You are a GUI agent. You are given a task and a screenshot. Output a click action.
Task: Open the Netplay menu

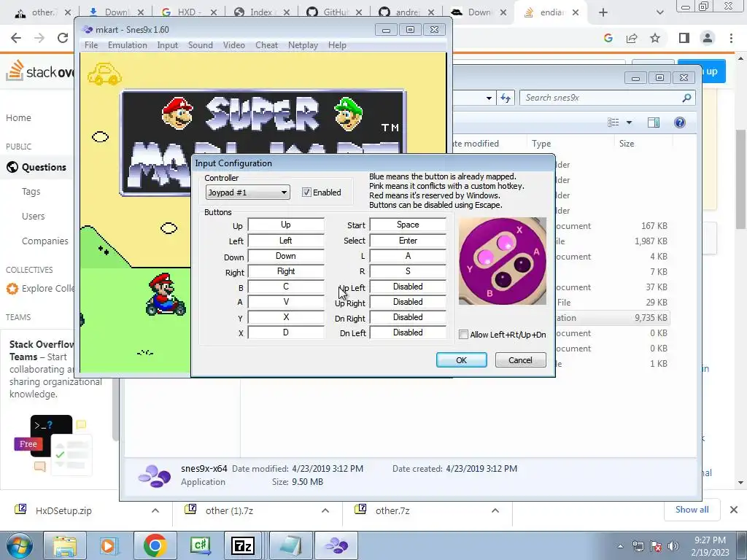point(303,45)
